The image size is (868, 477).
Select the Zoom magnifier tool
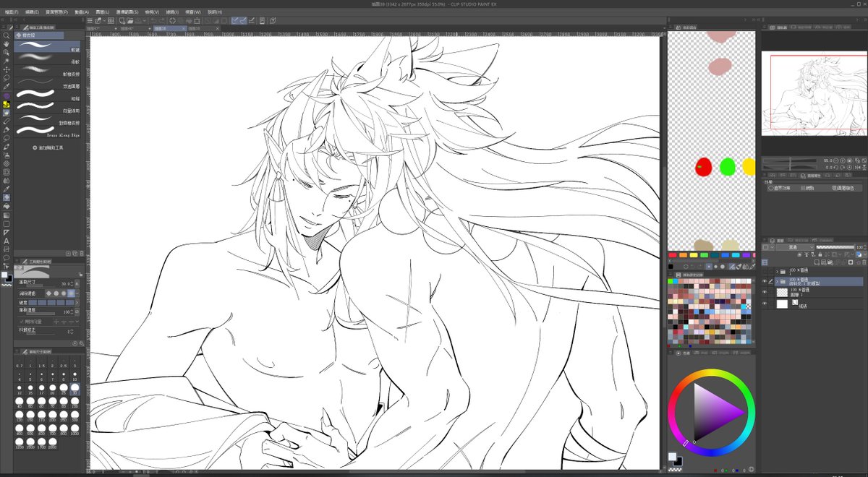7,35
